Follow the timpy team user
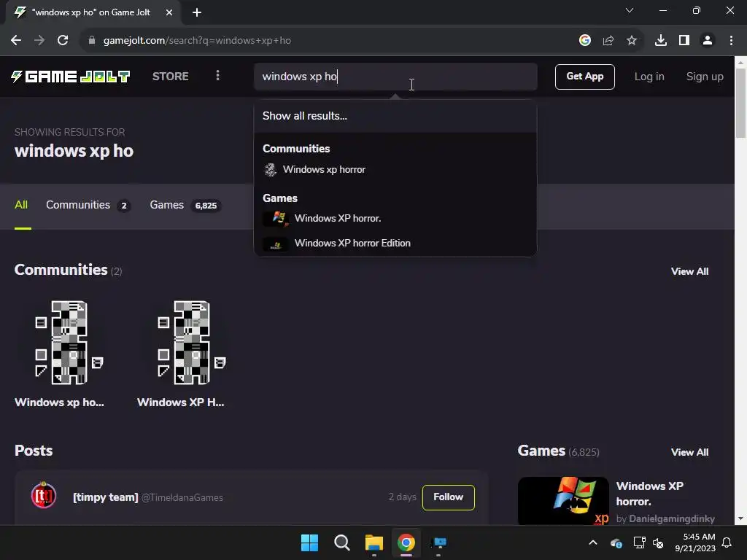747x560 pixels. coord(449,497)
